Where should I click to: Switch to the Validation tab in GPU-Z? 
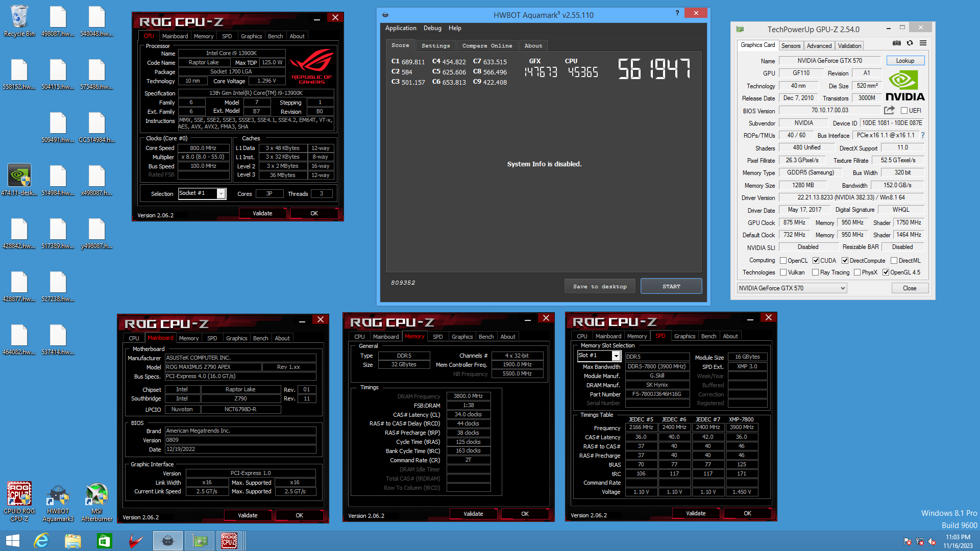pyautogui.click(x=849, y=45)
